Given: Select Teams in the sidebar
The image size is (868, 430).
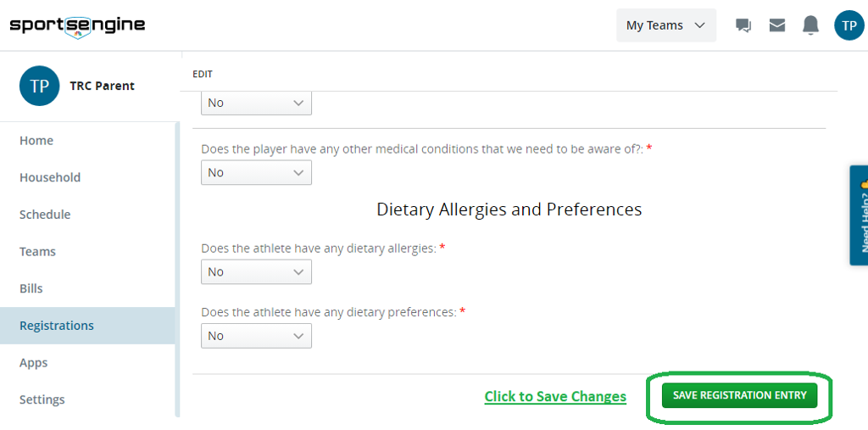Looking at the screenshot, I should click(x=37, y=252).
